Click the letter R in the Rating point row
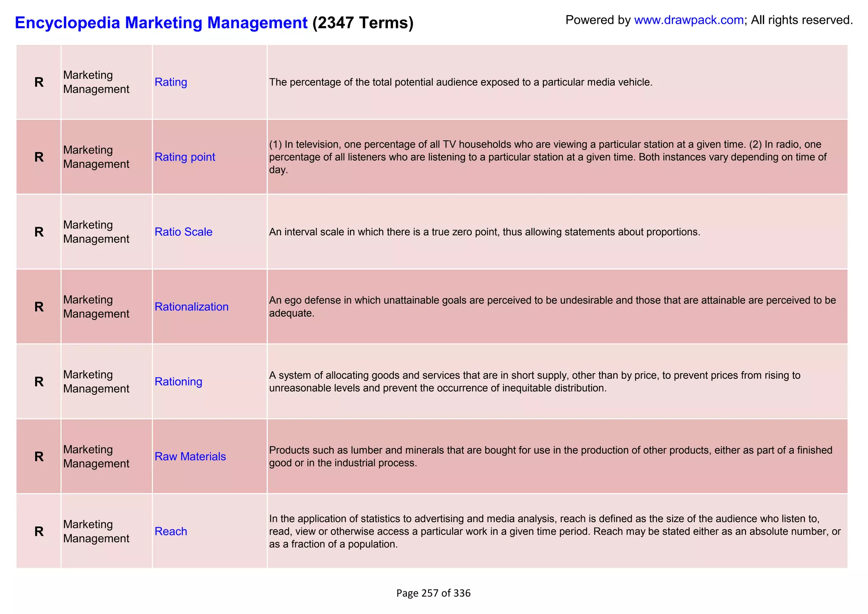Screen dimensions: 868x614 click(x=39, y=157)
